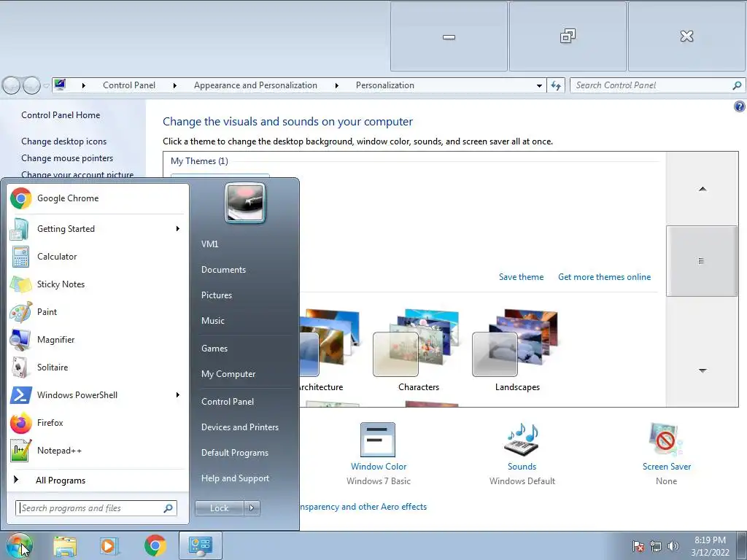Image resolution: width=747 pixels, height=560 pixels.
Task: Click the volume speaker tray icon
Action: [x=673, y=546]
